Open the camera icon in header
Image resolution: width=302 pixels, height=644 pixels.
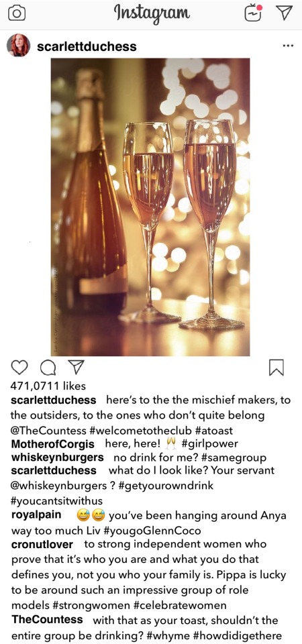[x=17, y=13]
